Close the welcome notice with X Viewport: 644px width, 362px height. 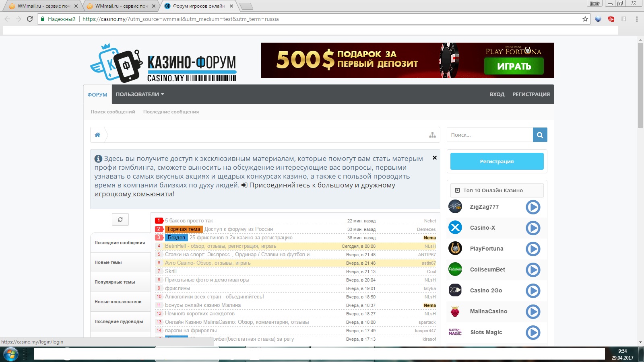(435, 158)
